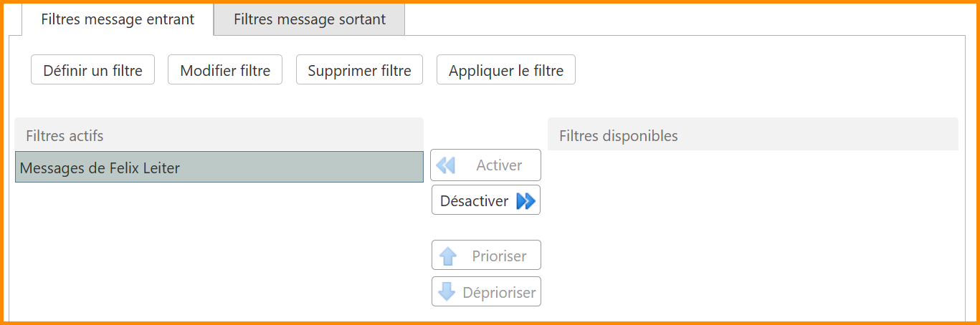Click the double right arrow Désactiver icon
This screenshot has width=980, height=325.
click(525, 201)
